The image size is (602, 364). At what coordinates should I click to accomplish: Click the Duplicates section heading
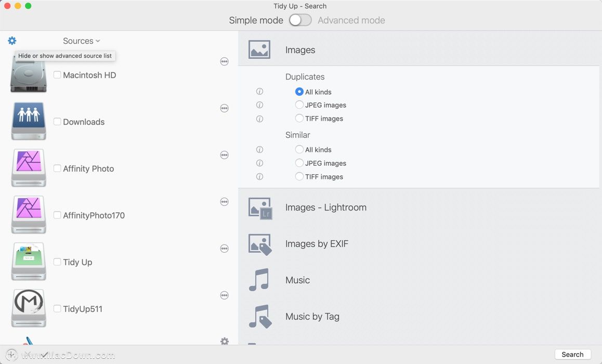pyautogui.click(x=305, y=77)
